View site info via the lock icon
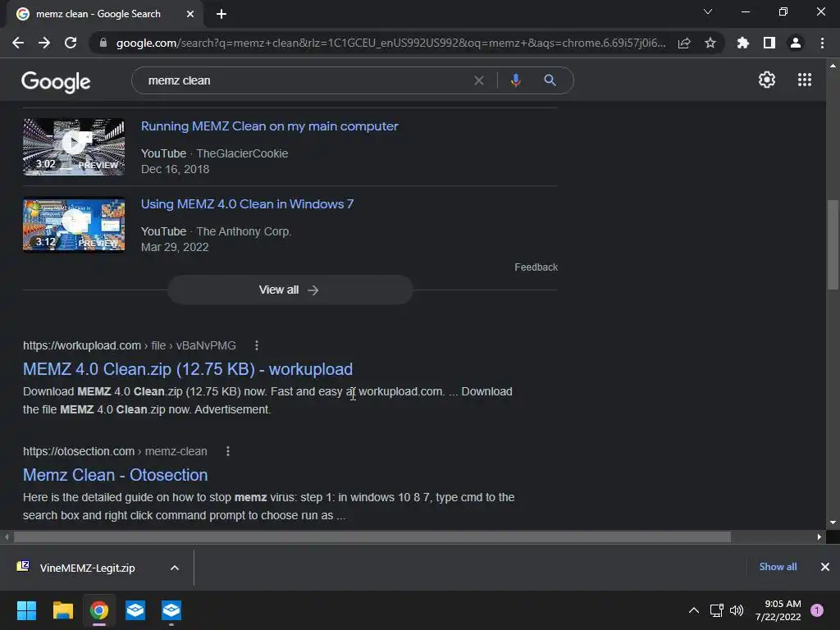The image size is (840, 630). 103,43
